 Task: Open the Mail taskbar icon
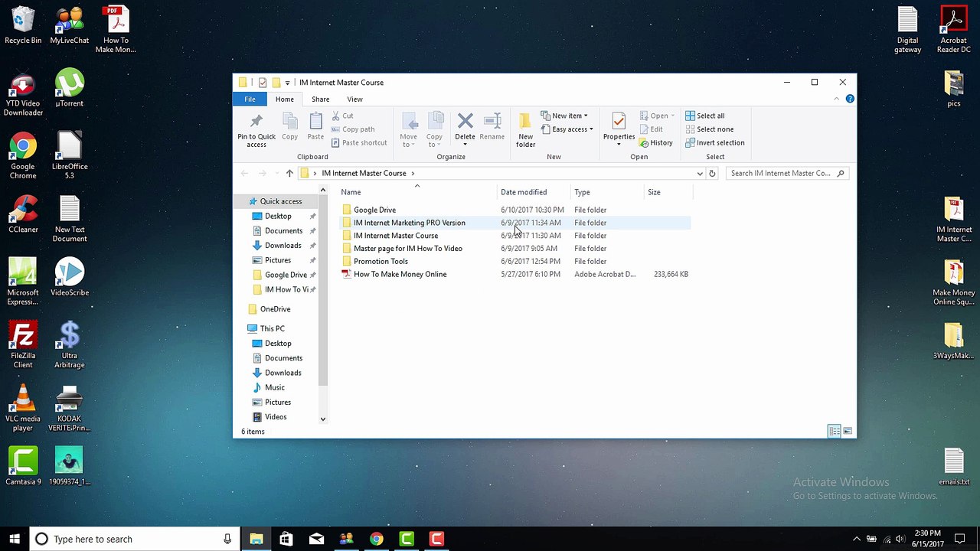tap(316, 539)
